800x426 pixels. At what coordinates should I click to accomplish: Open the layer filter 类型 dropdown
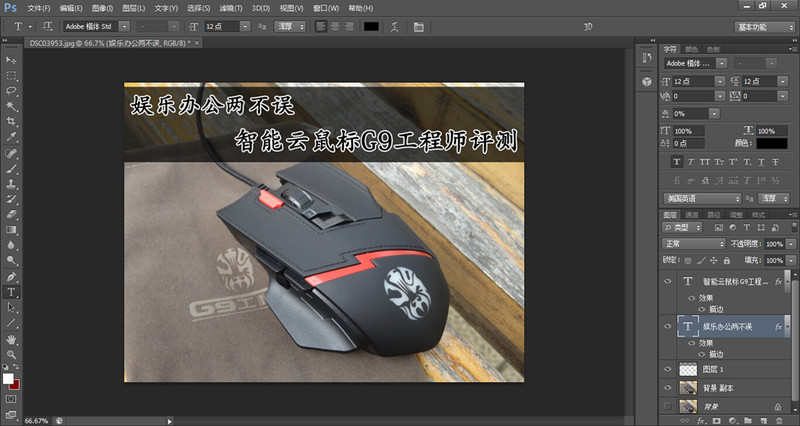(x=682, y=228)
